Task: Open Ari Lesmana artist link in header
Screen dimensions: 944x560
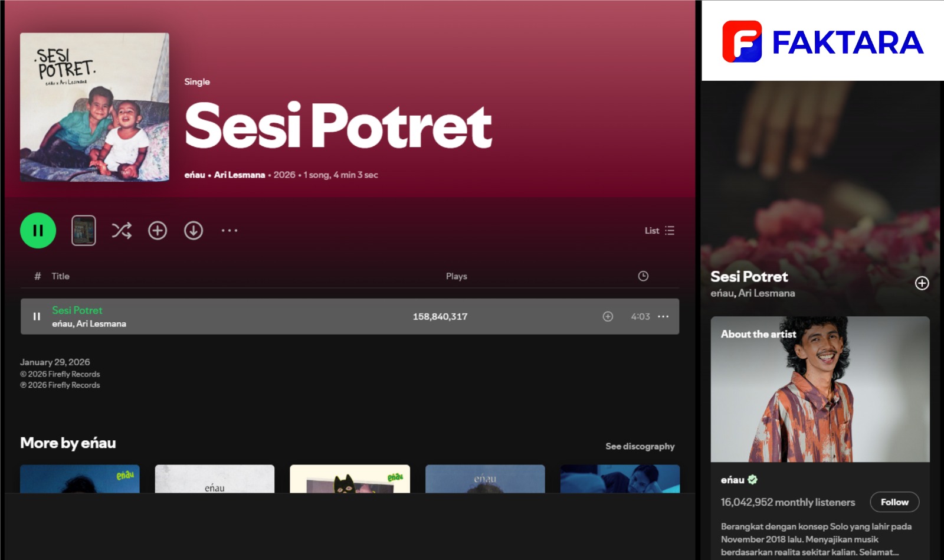Action: tap(240, 175)
